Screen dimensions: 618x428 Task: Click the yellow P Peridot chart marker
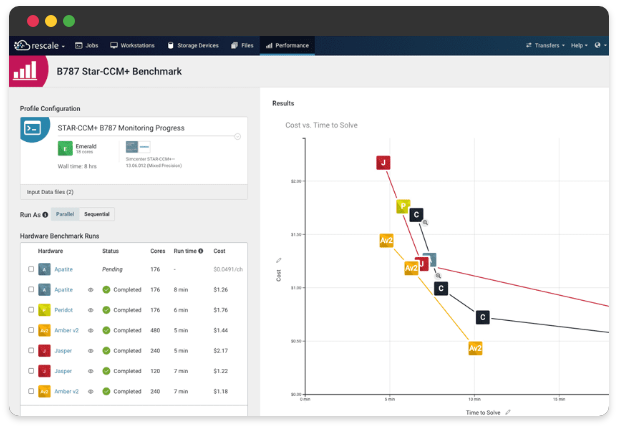click(x=402, y=207)
